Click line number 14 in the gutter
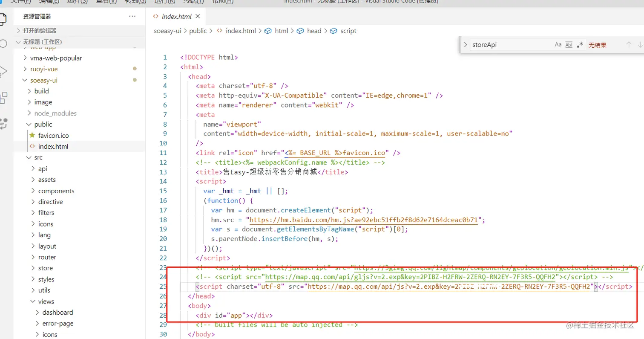The height and width of the screenshot is (339, 644). click(164, 182)
